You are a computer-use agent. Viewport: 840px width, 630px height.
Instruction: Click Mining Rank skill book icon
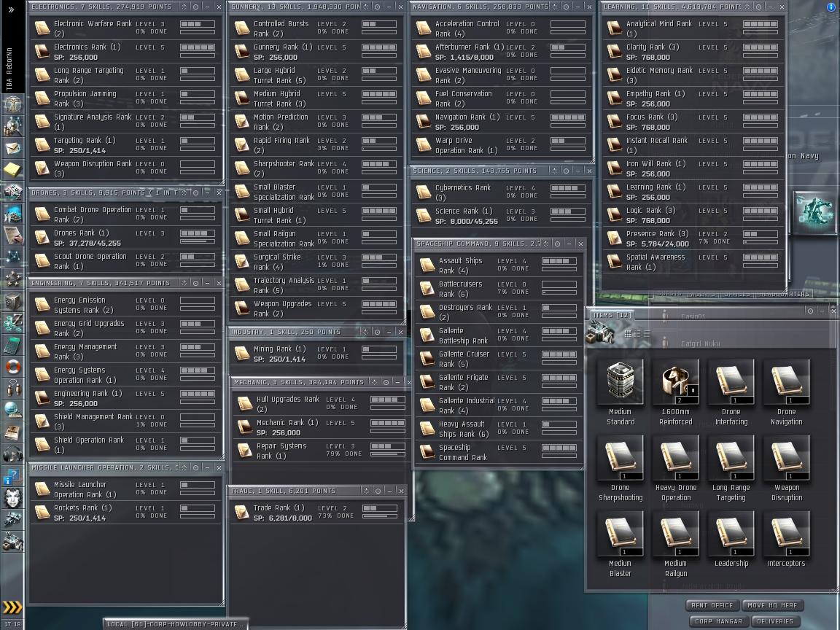tap(242, 353)
